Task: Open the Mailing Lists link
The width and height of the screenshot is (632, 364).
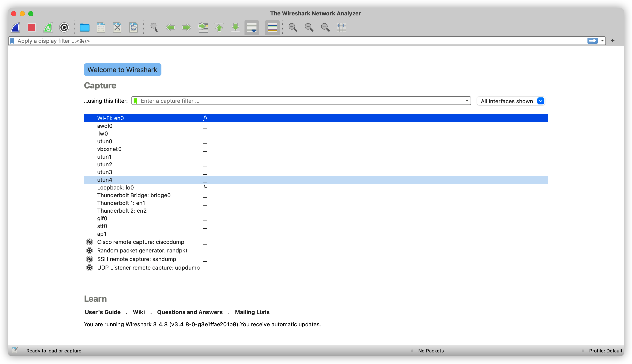Action: [x=252, y=312]
